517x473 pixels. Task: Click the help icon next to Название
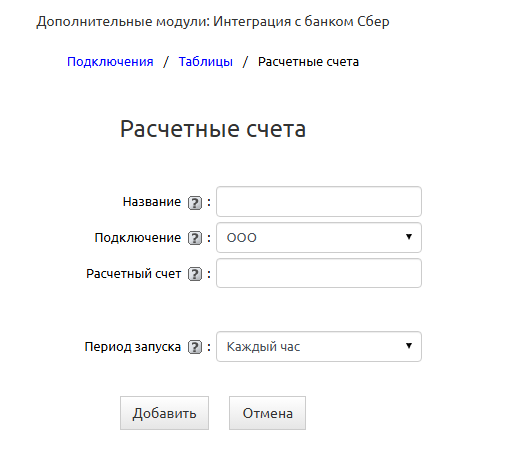(x=195, y=203)
